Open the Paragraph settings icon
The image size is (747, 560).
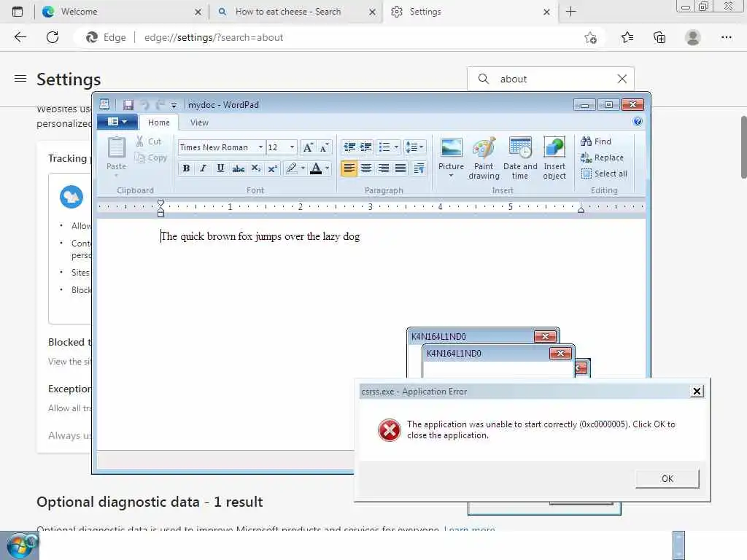coord(419,168)
